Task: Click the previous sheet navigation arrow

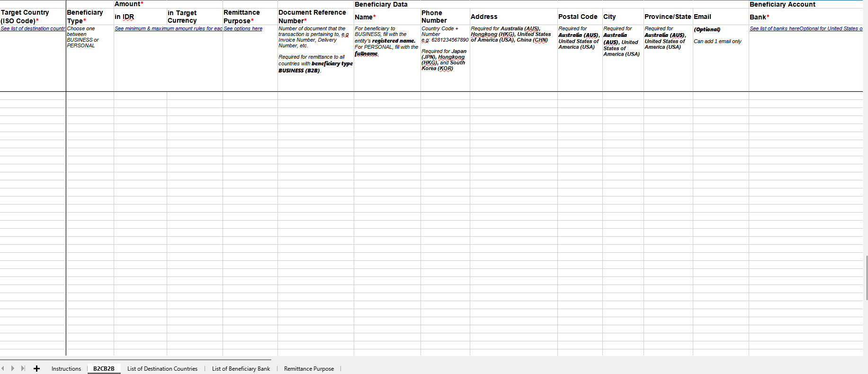Action: pos(3,368)
